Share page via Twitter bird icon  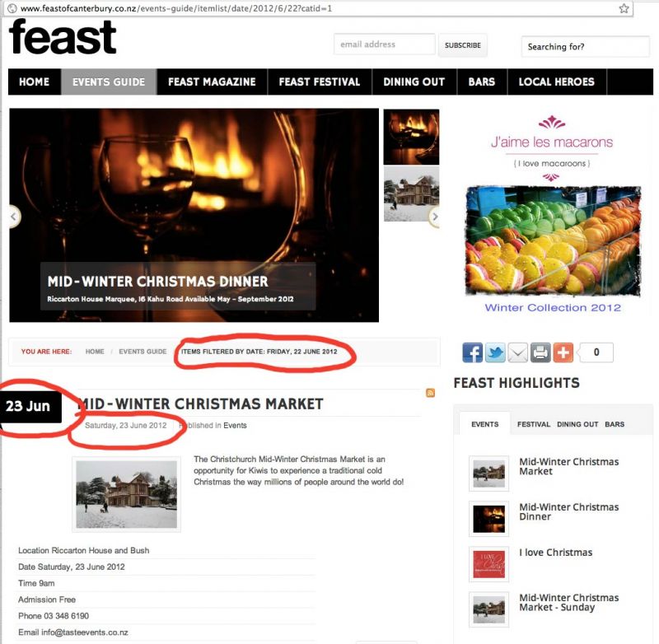[x=495, y=352]
